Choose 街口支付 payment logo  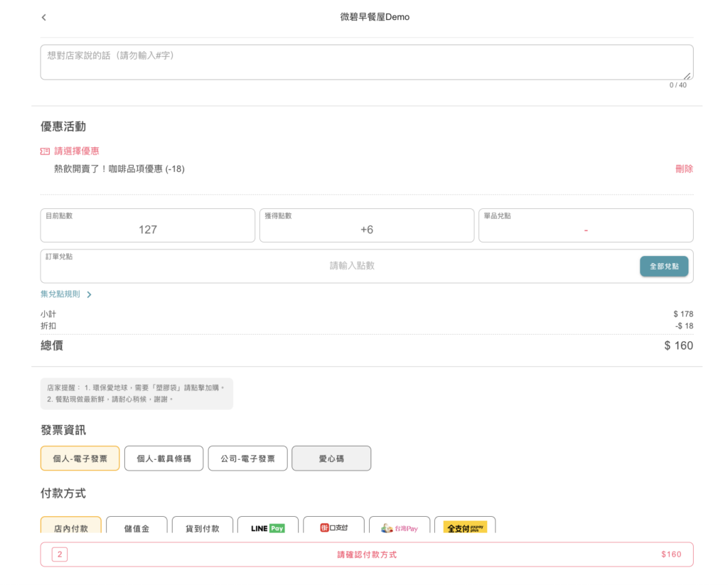click(x=333, y=527)
